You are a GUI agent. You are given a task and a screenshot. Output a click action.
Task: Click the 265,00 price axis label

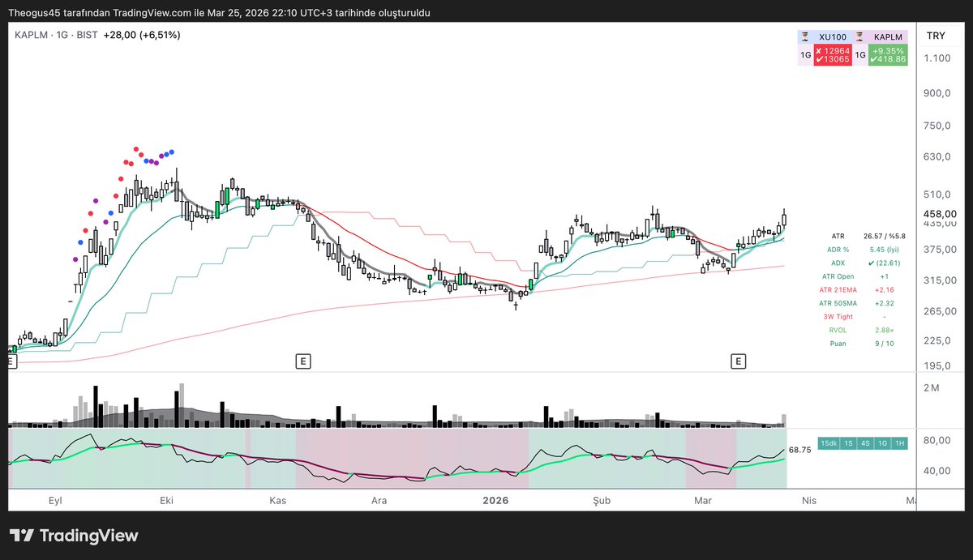click(941, 311)
